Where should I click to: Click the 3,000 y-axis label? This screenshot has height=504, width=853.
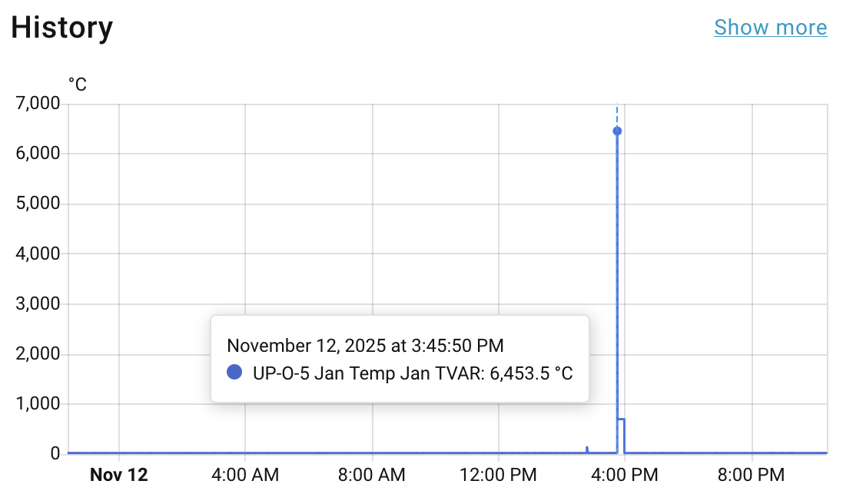coord(38,303)
